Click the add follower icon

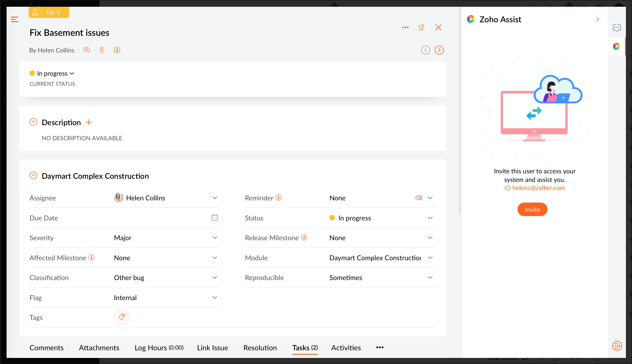click(x=421, y=27)
